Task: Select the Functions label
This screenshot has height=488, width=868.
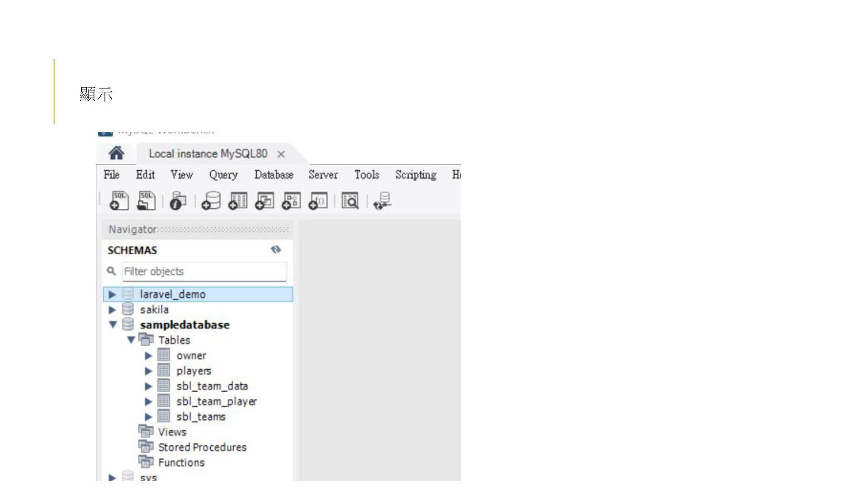Action: (x=181, y=463)
